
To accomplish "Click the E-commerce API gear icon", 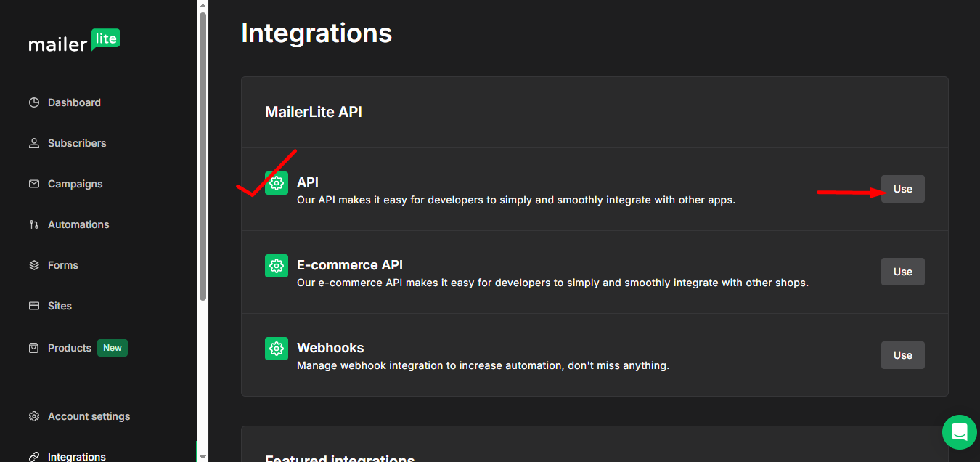I will (277, 266).
